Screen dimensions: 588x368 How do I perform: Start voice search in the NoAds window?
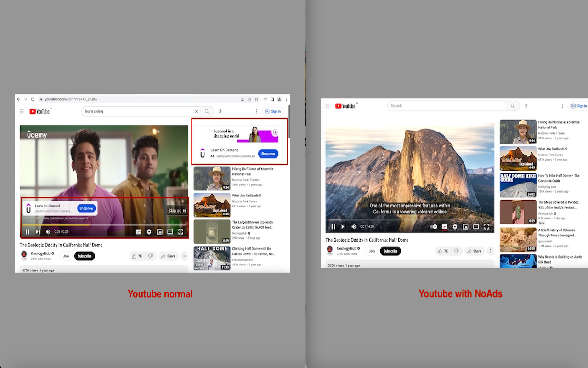526,106
